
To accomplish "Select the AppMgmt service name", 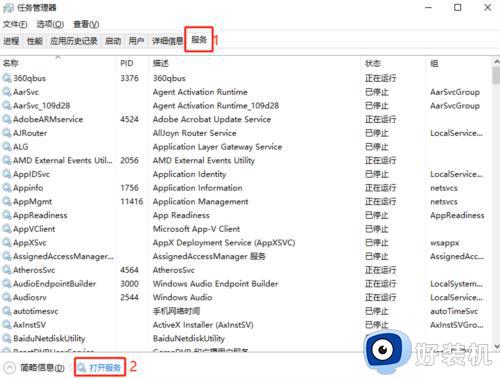I will coord(32,201).
